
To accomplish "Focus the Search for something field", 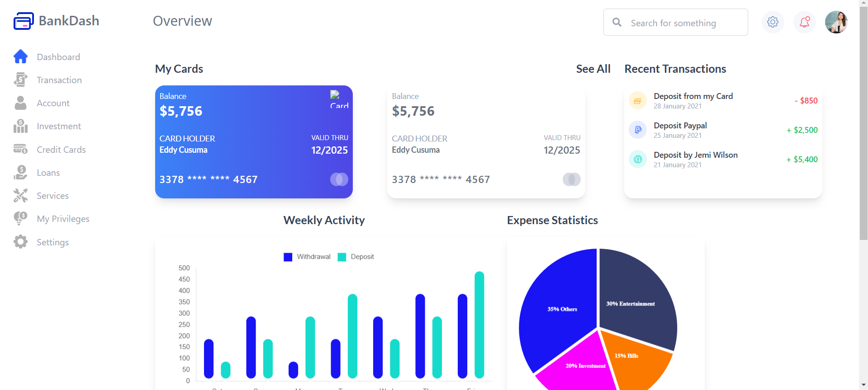I will click(675, 22).
